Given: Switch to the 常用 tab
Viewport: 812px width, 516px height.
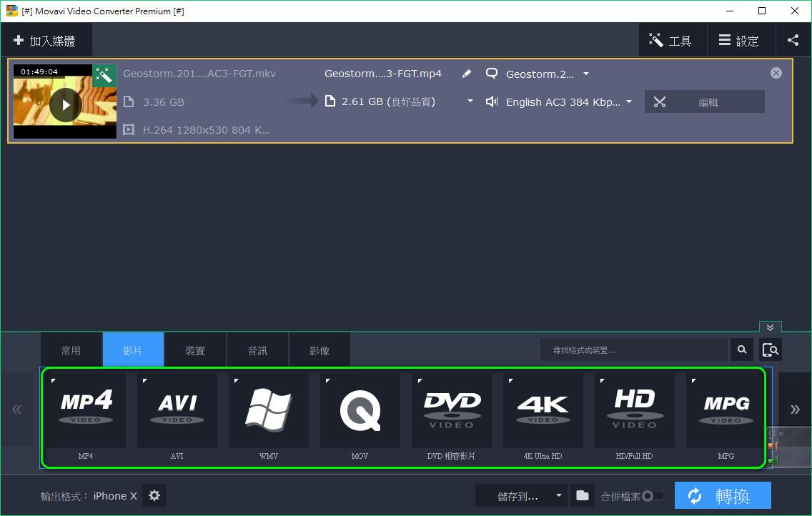Looking at the screenshot, I should pyautogui.click(x=71, y=350).
